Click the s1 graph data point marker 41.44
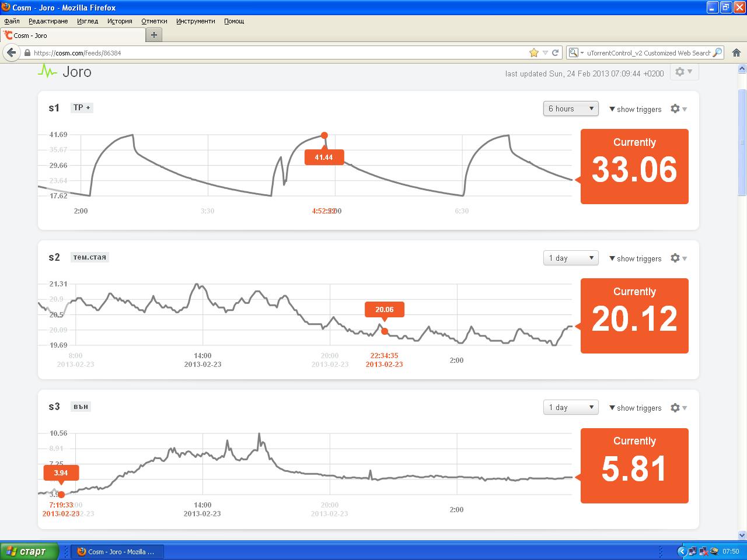 [x=324, y=135]
